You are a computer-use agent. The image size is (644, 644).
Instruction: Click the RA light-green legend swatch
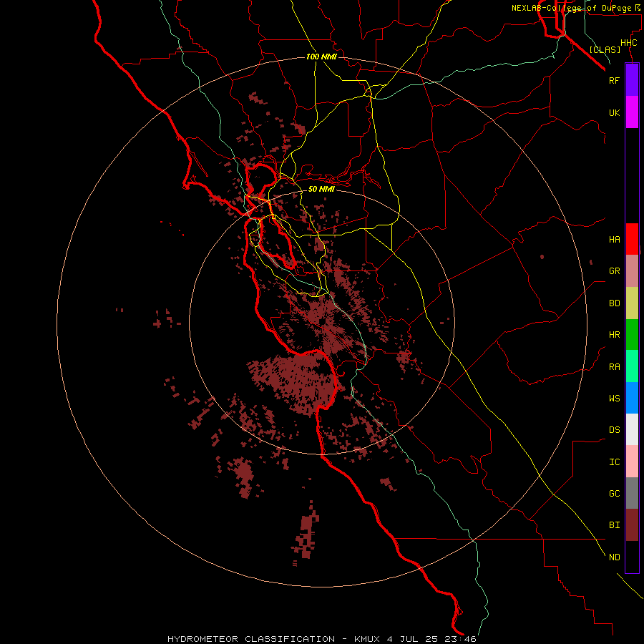point(632,366)
